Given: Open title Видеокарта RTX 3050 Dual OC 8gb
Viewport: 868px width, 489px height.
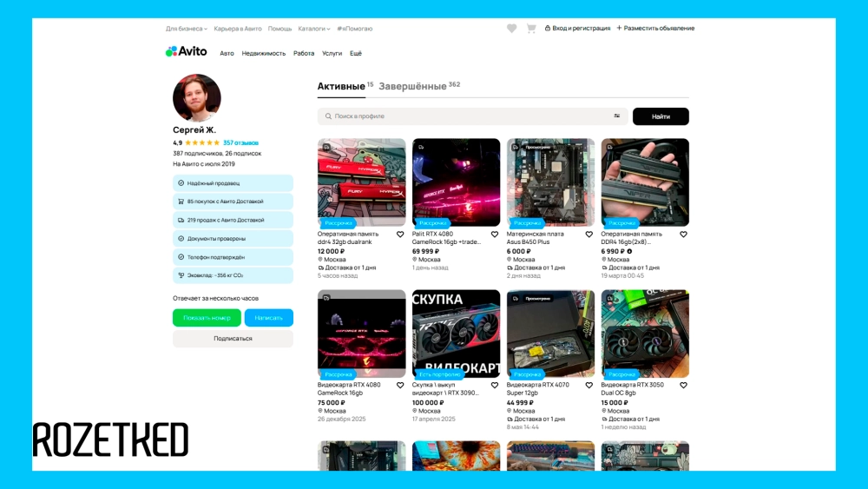Looking at the screenshot, I should (632, 389).
